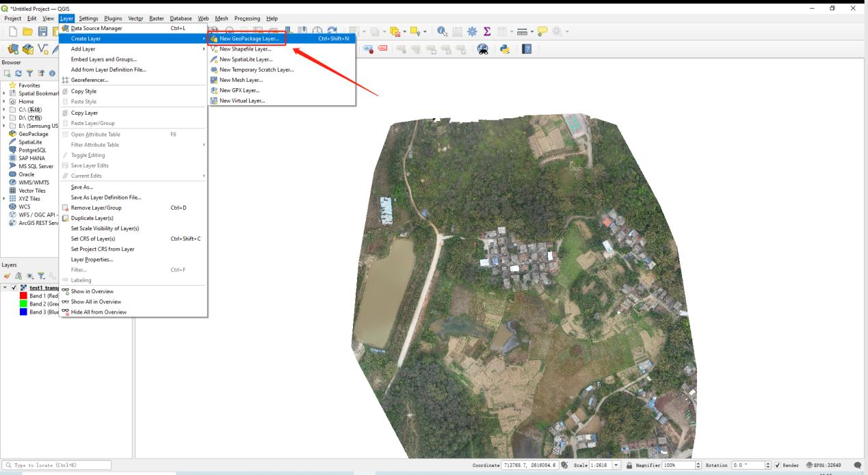This screenshot has height=475, width=868.
Task: Expand the Home folder in Browser tree
Action: tap(5, 101)
